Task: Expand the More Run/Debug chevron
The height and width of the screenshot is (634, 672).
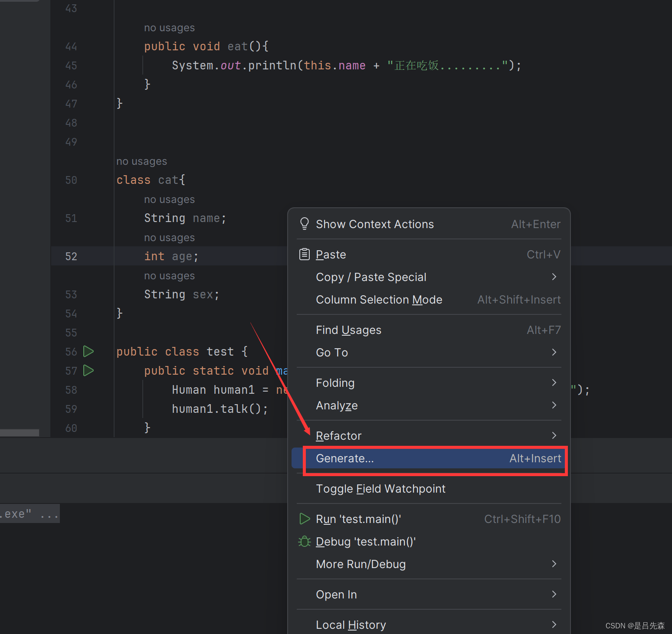Action: tap(554, 564)
